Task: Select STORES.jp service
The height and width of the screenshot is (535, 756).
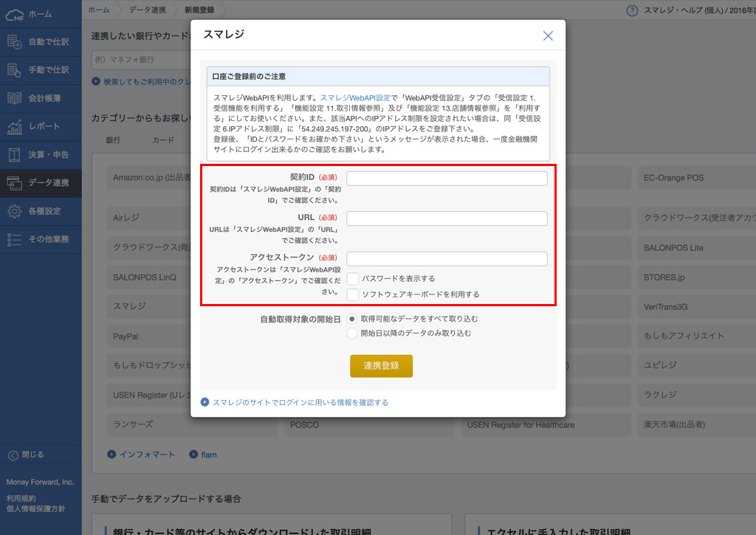Action: [697, 277]
